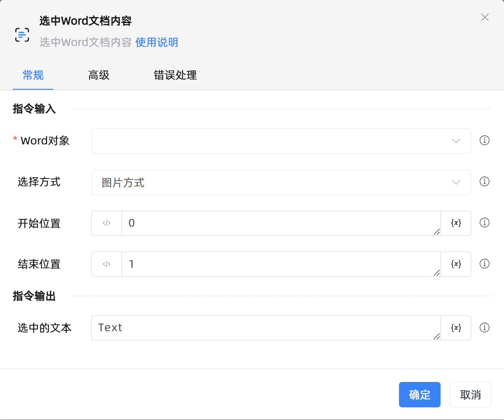This screenshot has width=504, height=420.
Task: Click the 开始位置 field resize handle
Action: [437, 232]
